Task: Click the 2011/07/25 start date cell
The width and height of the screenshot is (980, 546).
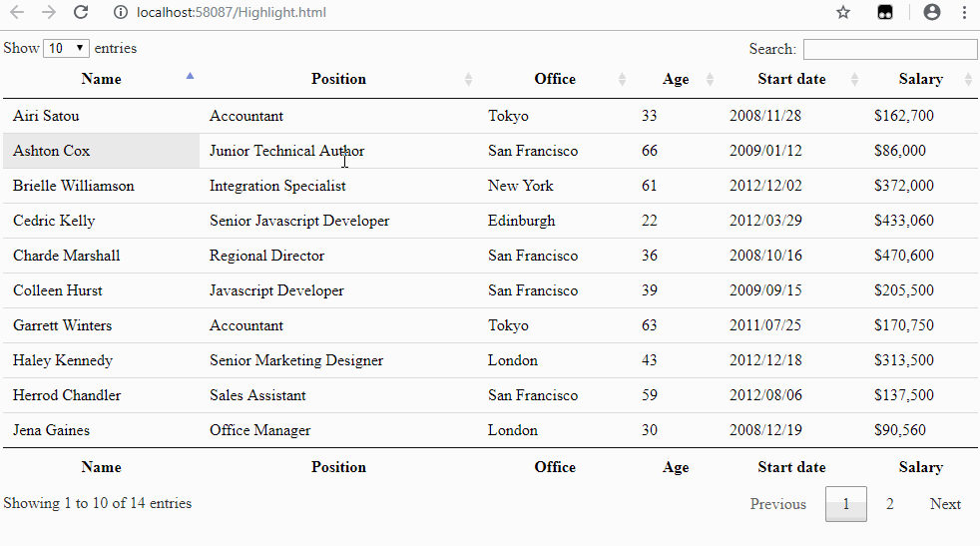Action: pyautogui.click(x=791, y=325)
